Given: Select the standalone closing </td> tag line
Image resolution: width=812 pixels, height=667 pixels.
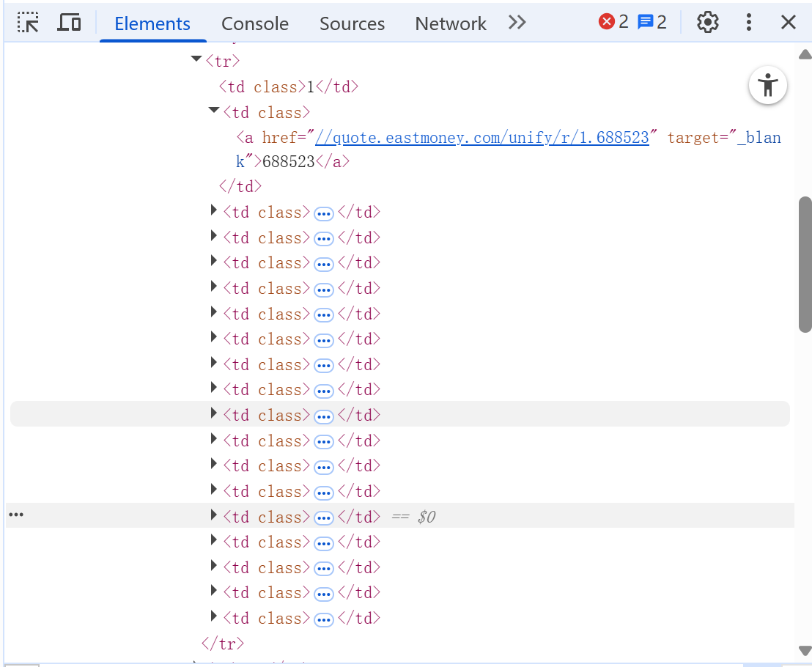Looking at the screenshot, I should point(240,186).
